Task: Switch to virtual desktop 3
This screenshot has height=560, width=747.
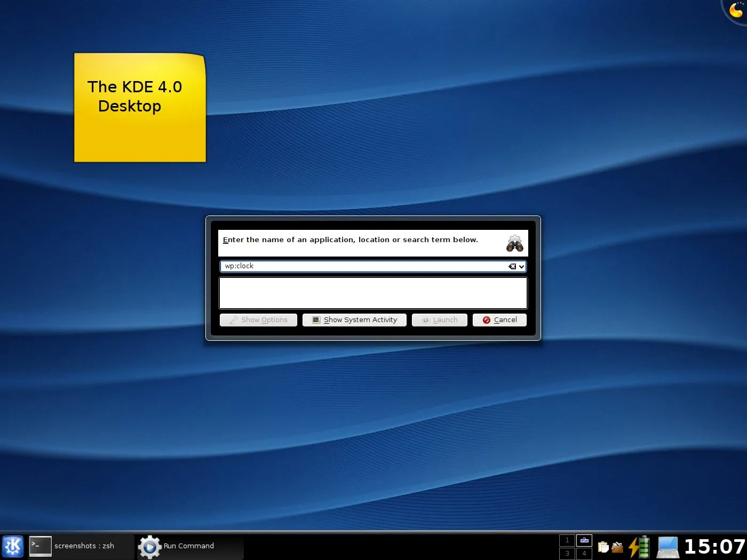Action: coord(567,554)
